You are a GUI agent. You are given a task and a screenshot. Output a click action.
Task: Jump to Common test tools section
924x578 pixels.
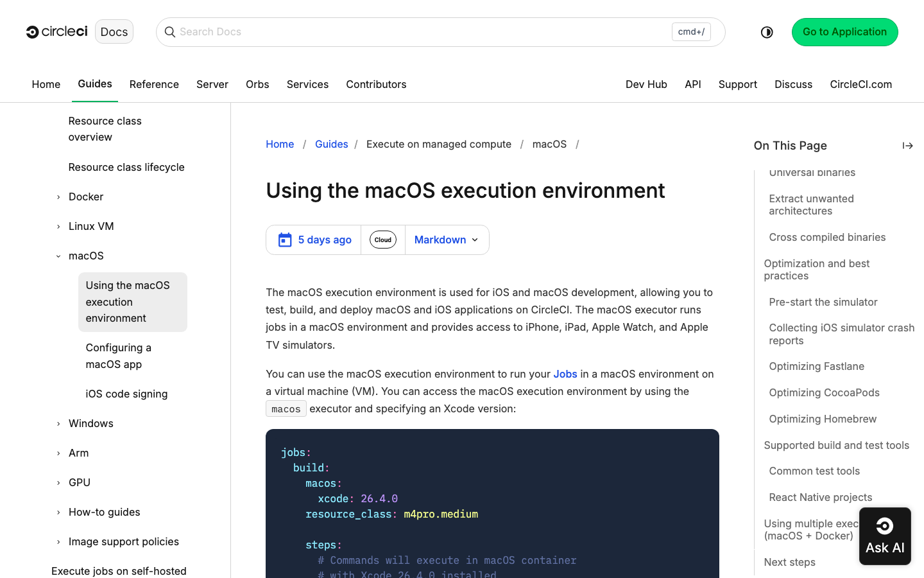(814, 471)
